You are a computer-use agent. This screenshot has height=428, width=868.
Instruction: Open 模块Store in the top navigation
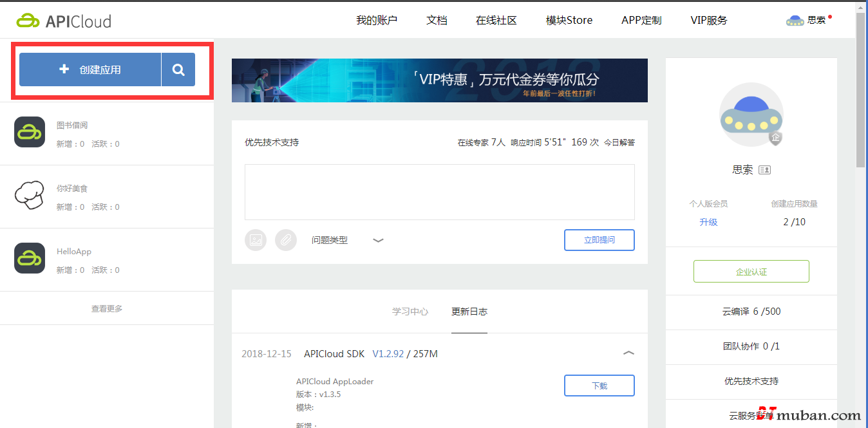569,20
